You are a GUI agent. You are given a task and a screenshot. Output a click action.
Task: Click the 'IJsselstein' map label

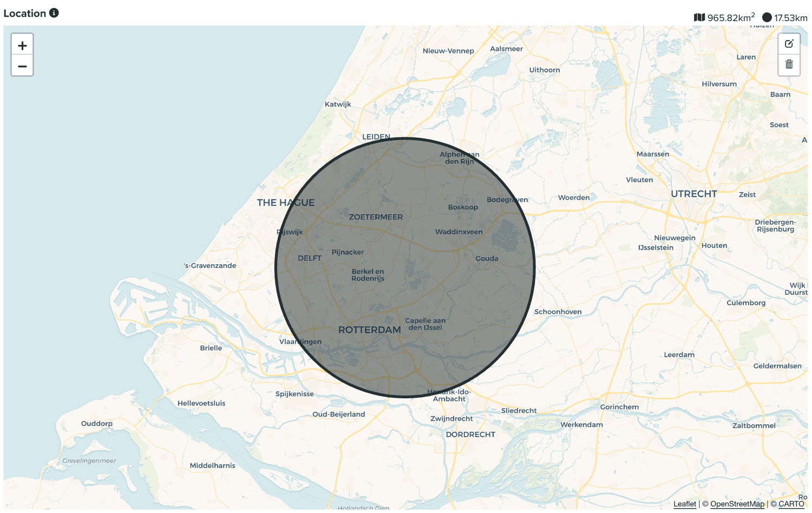pos(656,248)
